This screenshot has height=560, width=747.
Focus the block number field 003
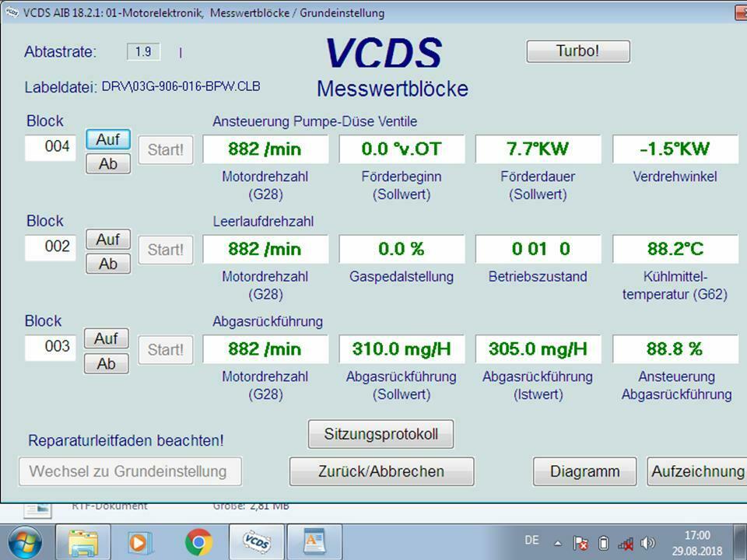51,348
